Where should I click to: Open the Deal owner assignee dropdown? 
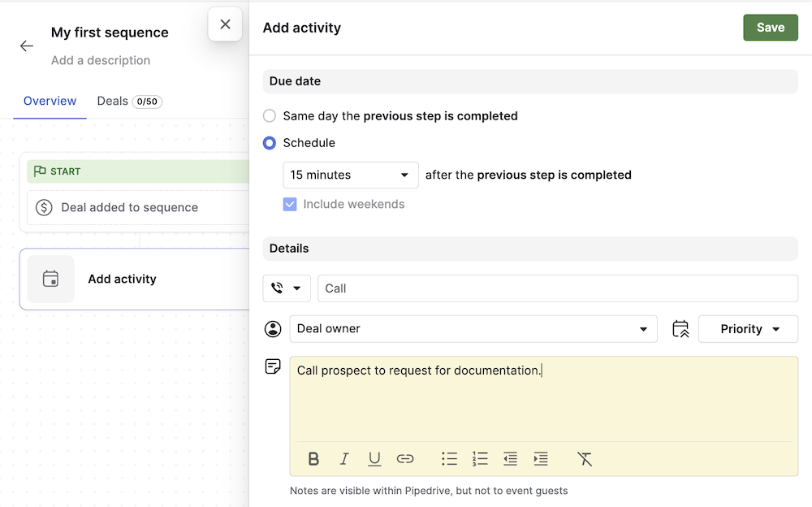[473, 328]
